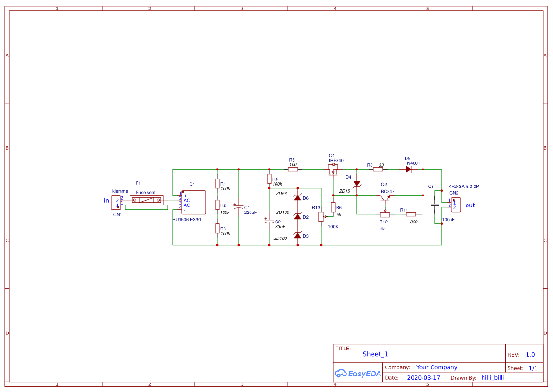The image size is (553, 392).
Task: Click the Your Company field
Action: point(436,367)
